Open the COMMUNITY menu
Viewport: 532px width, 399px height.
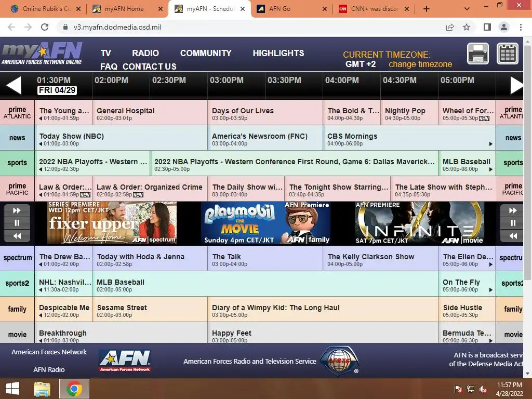[206, 54]
